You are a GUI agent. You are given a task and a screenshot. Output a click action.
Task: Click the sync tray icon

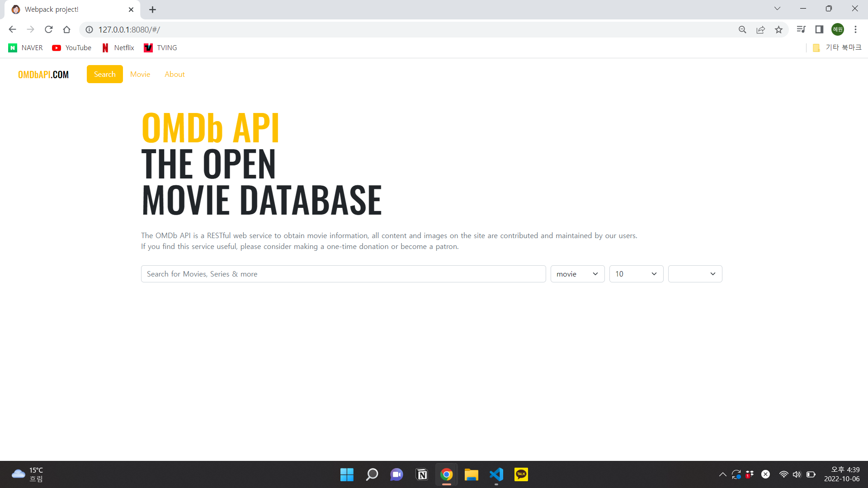coord(736,474)
